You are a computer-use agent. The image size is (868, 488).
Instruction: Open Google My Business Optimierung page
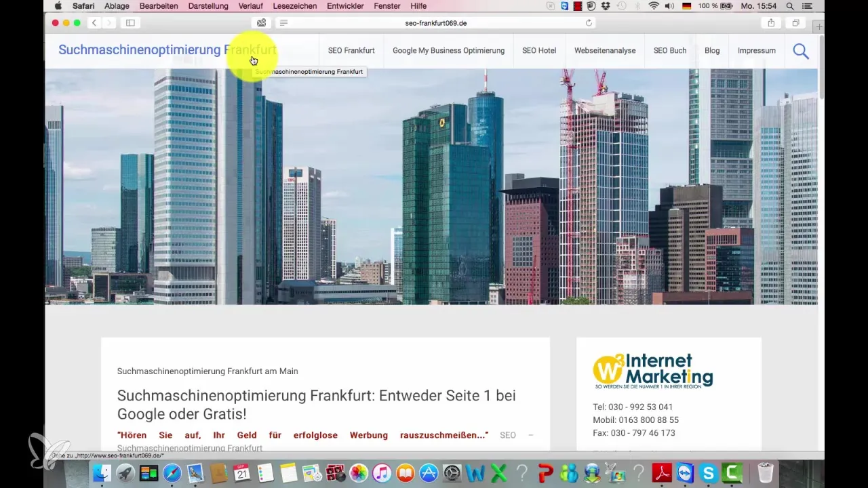(x=449, y=51)
